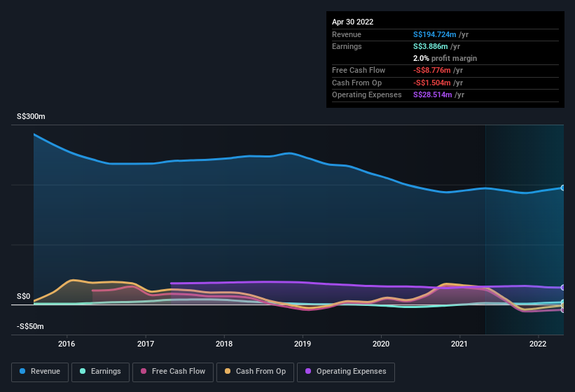Click the Free Cash Flow tooltip label

click(x=359, y=70)
